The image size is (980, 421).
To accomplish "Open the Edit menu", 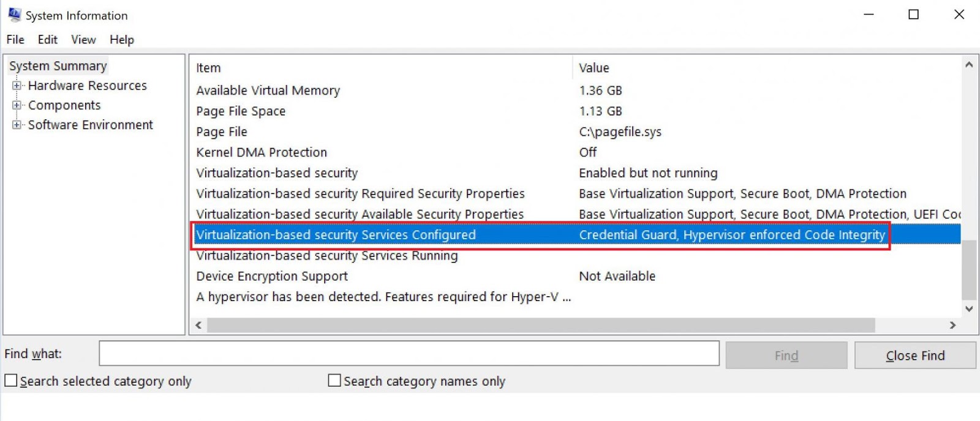I will pyautogui.click(x=47, y=39).
